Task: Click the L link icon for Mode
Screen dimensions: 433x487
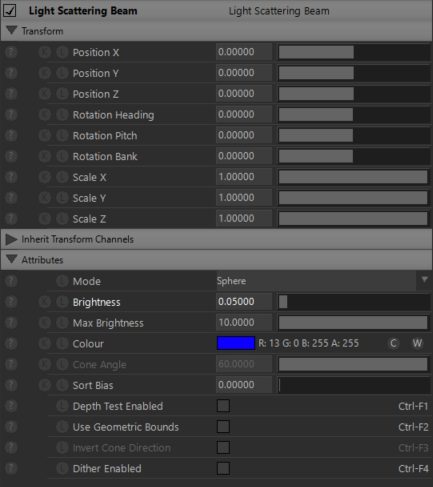Action: coord(62,281)
